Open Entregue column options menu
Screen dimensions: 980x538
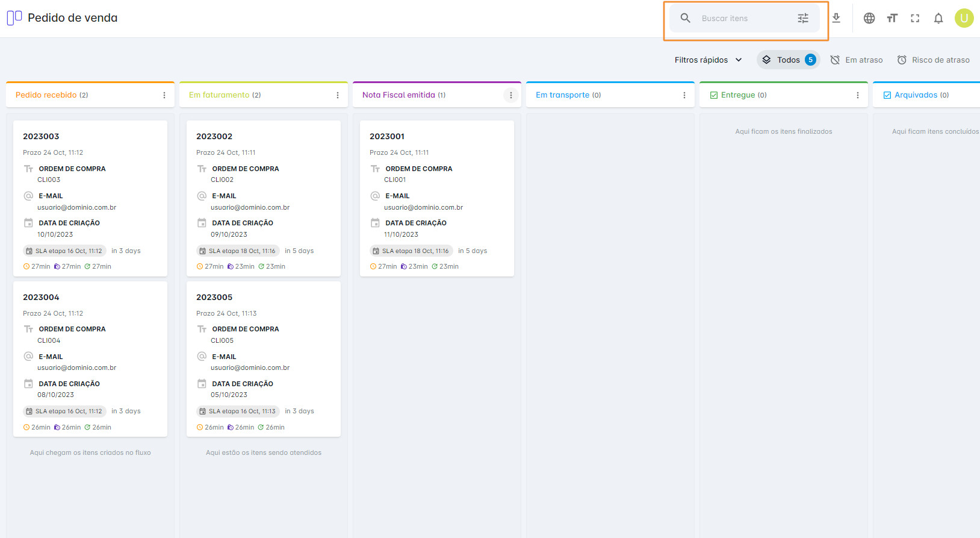point(858,95)
